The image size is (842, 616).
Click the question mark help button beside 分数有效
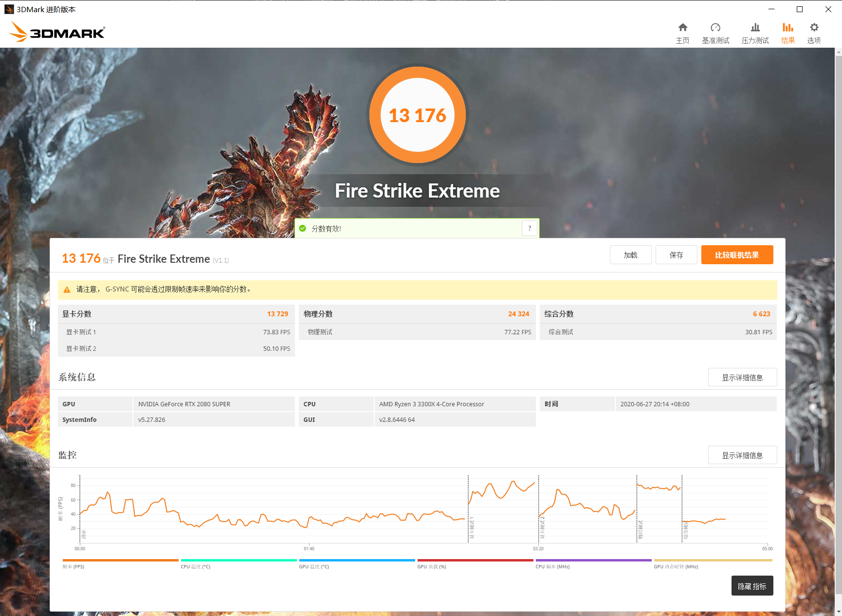point(530,228)
